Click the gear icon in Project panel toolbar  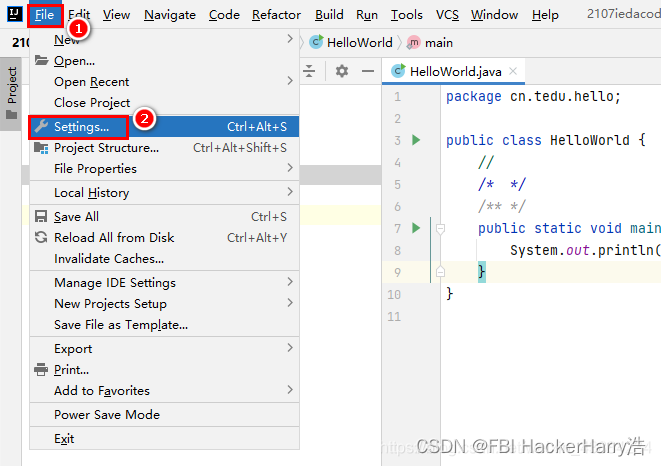[x=342, y=71]
